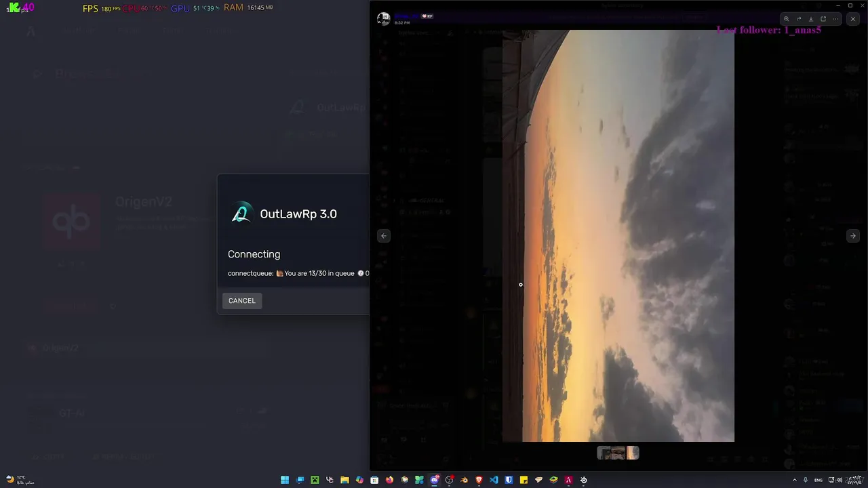Open OBS Studio on the taskbar
The height and width of the screenshot is (488, 868).
click(x=449, y=480)
